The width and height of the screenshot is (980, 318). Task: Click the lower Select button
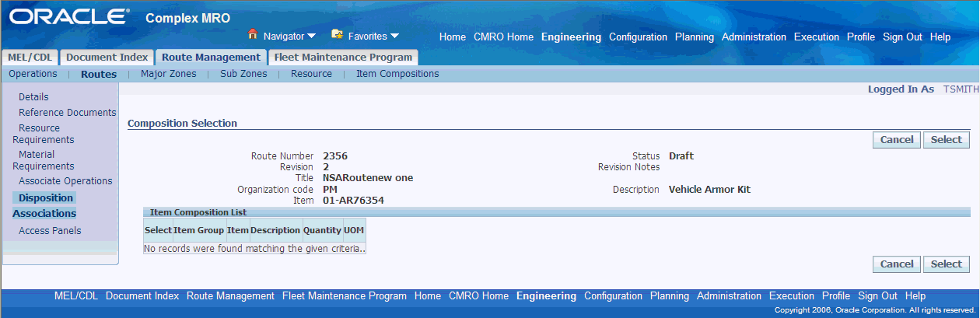click(947, 264)
